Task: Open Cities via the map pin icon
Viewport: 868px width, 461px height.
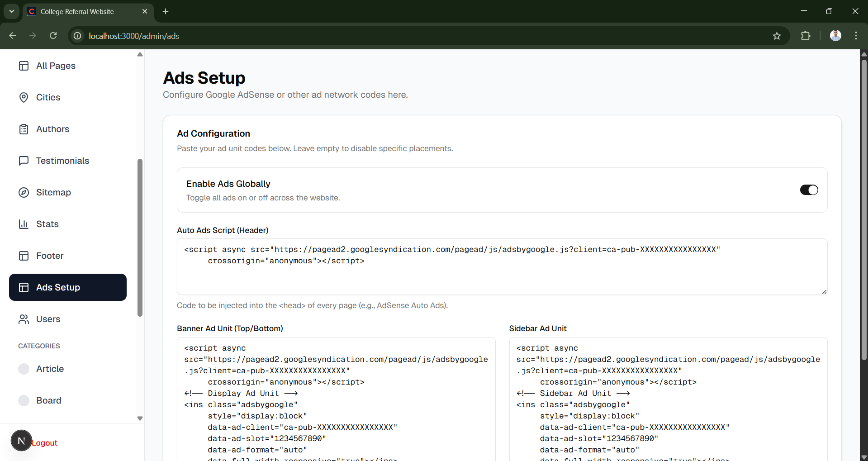Action: (x=24, y=98)
